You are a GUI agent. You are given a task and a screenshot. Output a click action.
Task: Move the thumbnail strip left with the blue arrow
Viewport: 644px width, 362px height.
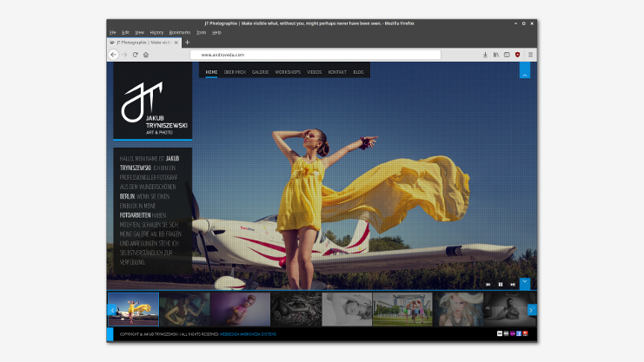[111, 310]
